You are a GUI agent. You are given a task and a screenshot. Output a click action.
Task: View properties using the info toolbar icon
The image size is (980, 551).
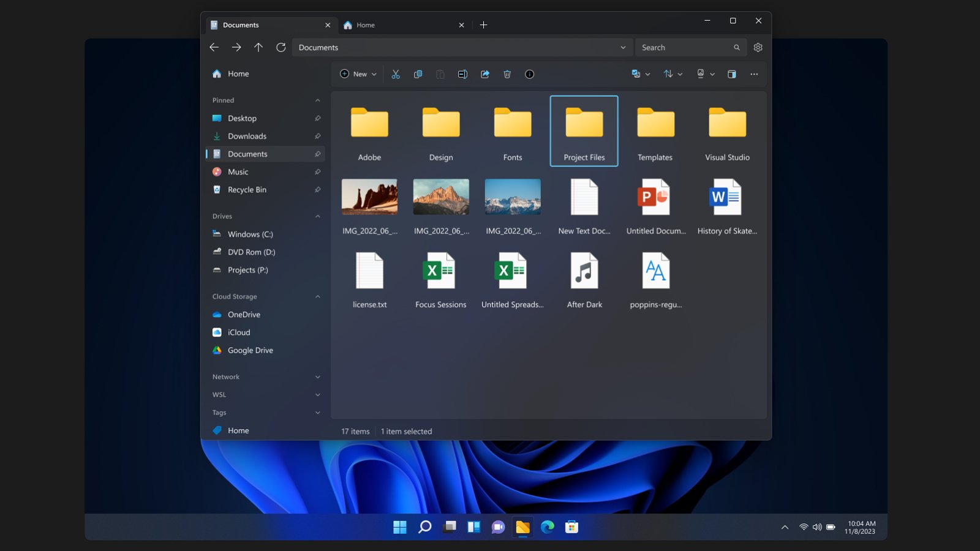(529, 73)
